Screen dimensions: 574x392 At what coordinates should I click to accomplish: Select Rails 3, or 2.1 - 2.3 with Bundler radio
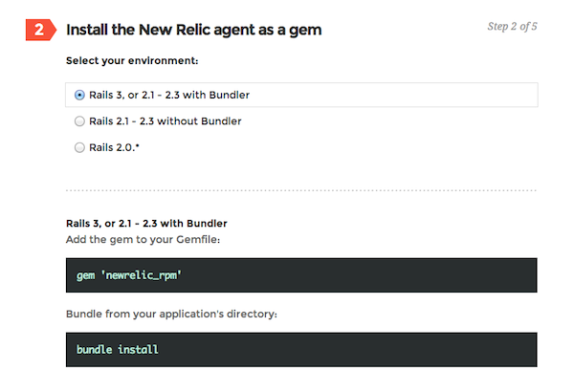point(79,96)
